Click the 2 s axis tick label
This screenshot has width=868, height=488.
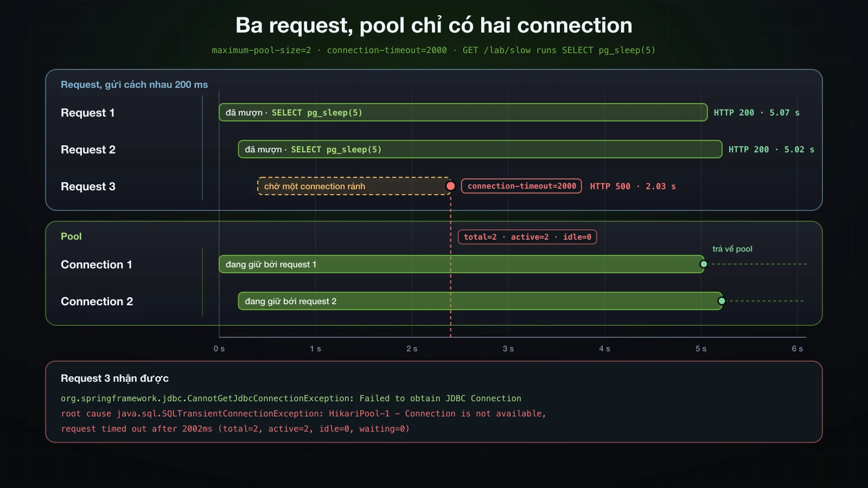tap(412, 349)
